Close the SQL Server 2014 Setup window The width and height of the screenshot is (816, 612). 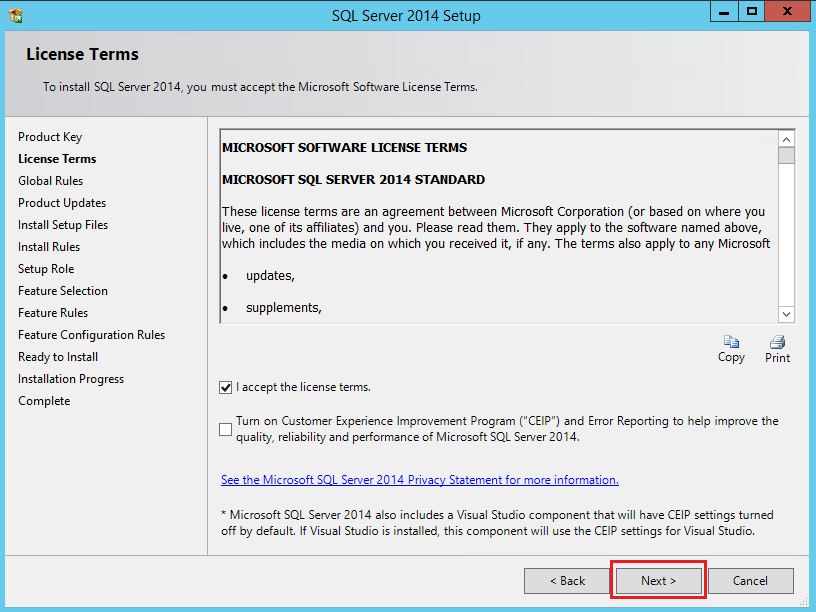point(787,11)
